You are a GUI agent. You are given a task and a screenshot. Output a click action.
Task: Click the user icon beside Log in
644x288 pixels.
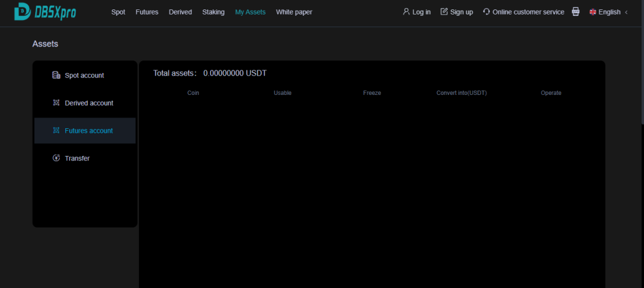(x=406, y=12)
